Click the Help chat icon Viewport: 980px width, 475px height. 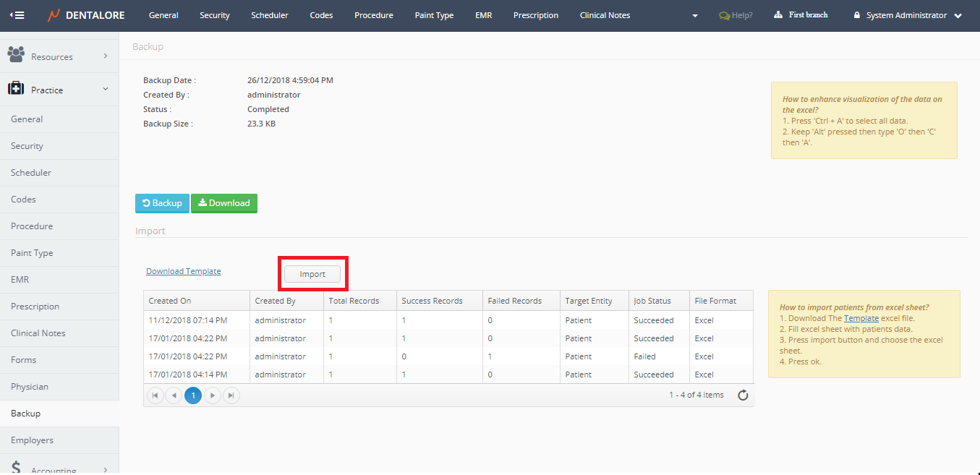click(x=723, y=15)
